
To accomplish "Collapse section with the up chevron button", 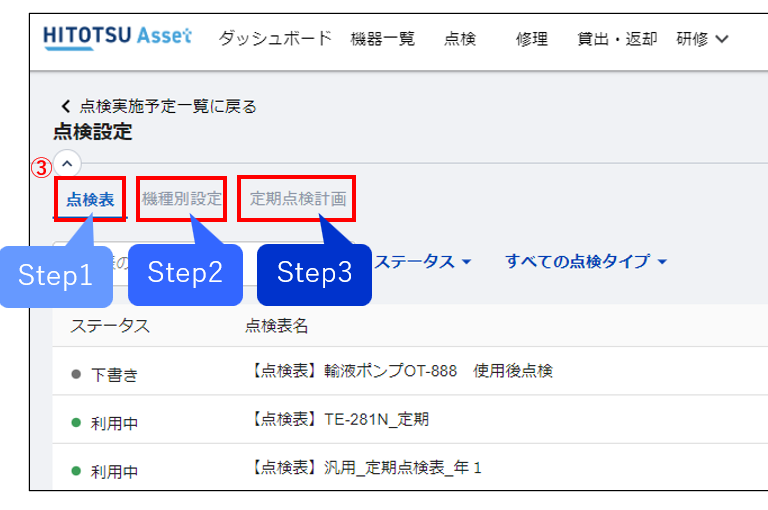I will pos(67,164).
